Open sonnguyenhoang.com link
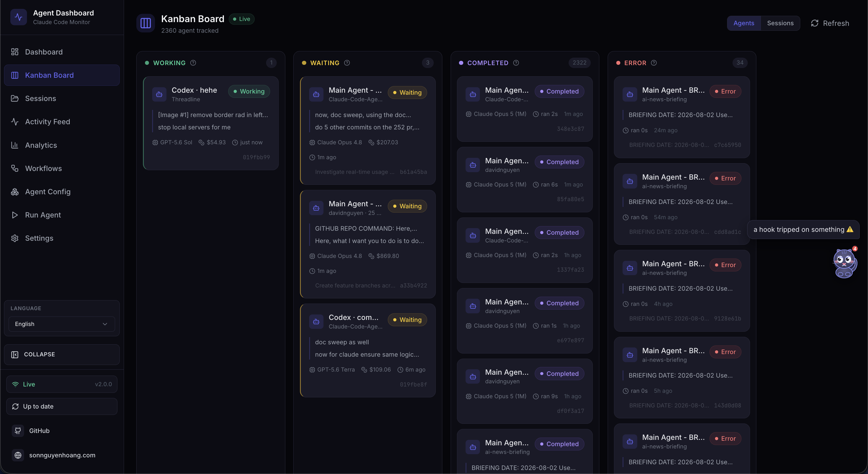This screenshot has height=474, width=868. [62, 455]
